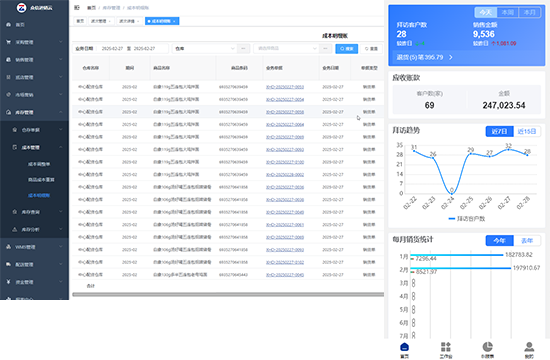Toggle the sidebar collapse icon beside breadcrumb
The width and height of the screenshot is (550, 360).
[77, 7]
